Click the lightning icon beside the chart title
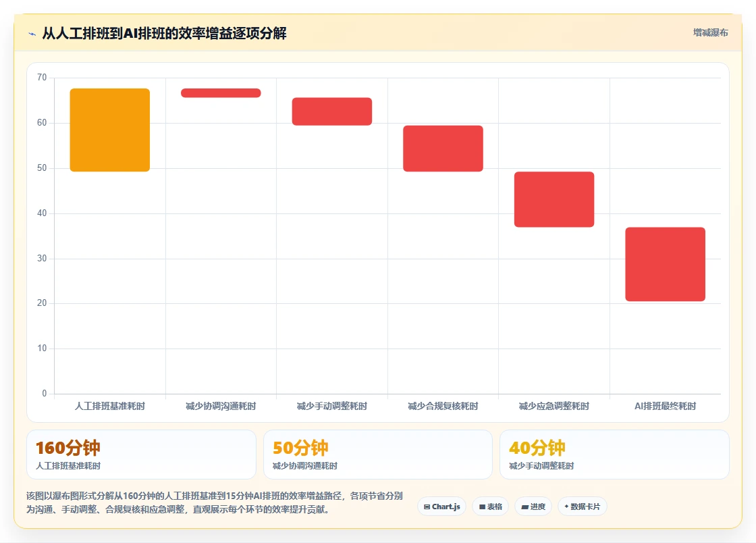The height and width of the screenshot is (543, 756). click(32, 34)
